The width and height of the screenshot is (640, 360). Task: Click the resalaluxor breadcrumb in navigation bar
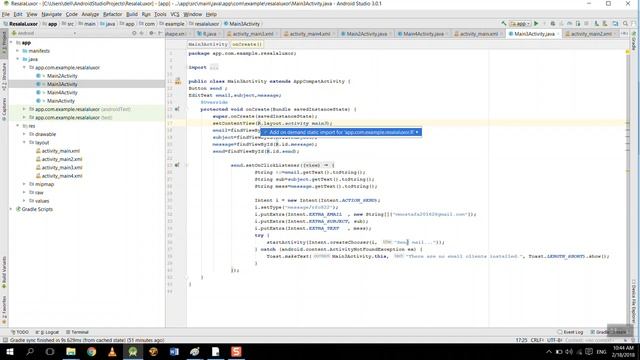[x=204, y=24]
